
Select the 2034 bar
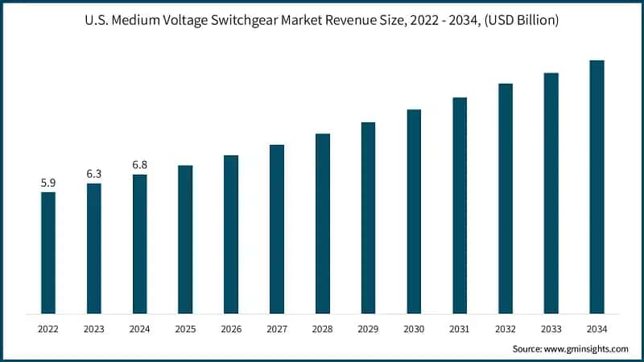click(x=597, y=187)
